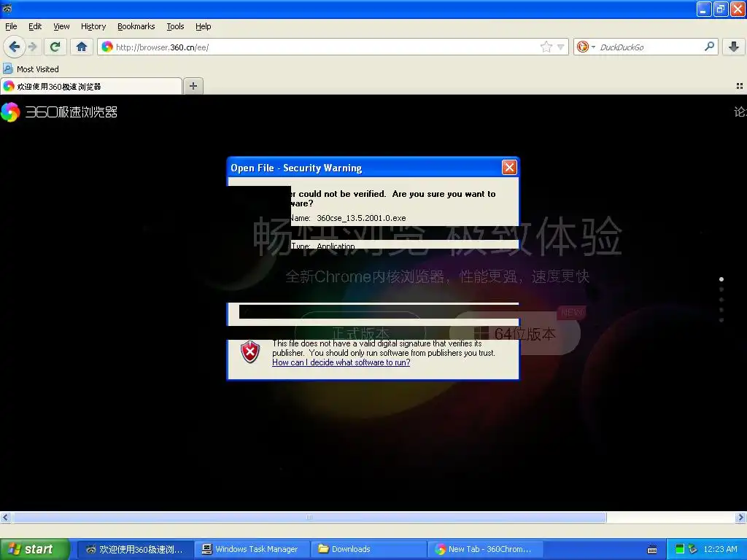Click the horizontal scrollbar right arrow
Image resolution: width=747 pixels, height=560 pixels.
tap(740, 517)
